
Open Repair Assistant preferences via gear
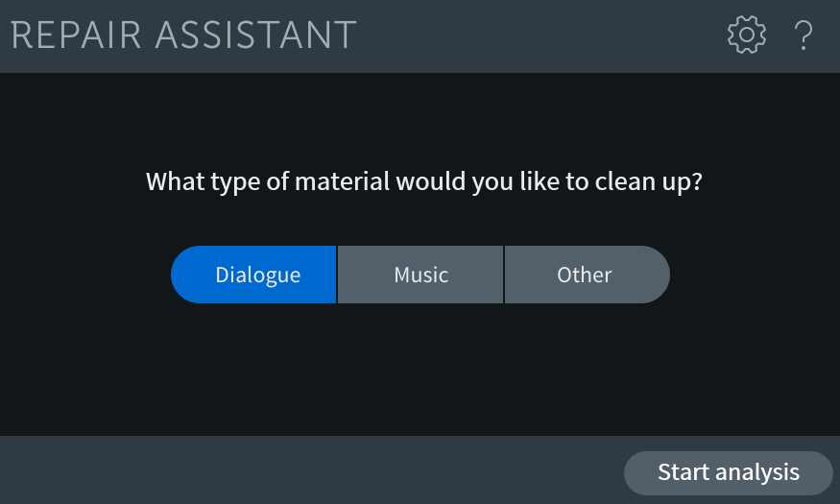[x=746, y=35]
